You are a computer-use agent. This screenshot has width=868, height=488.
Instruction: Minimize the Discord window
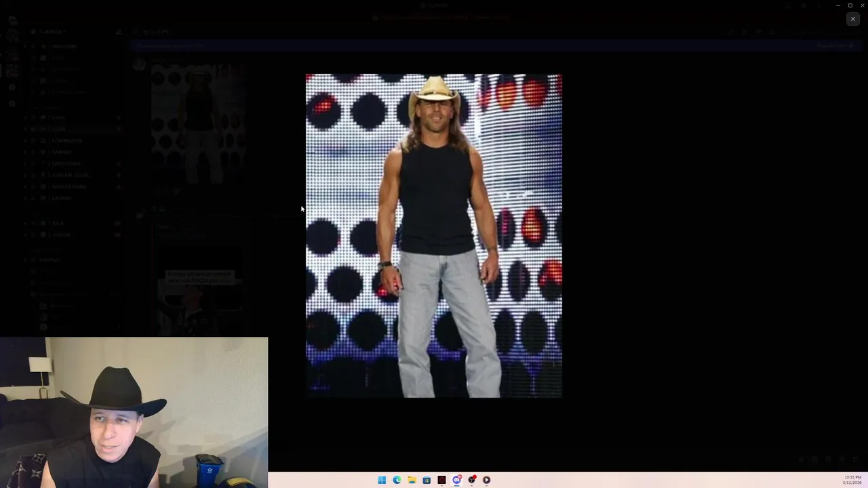click(838, 5)
